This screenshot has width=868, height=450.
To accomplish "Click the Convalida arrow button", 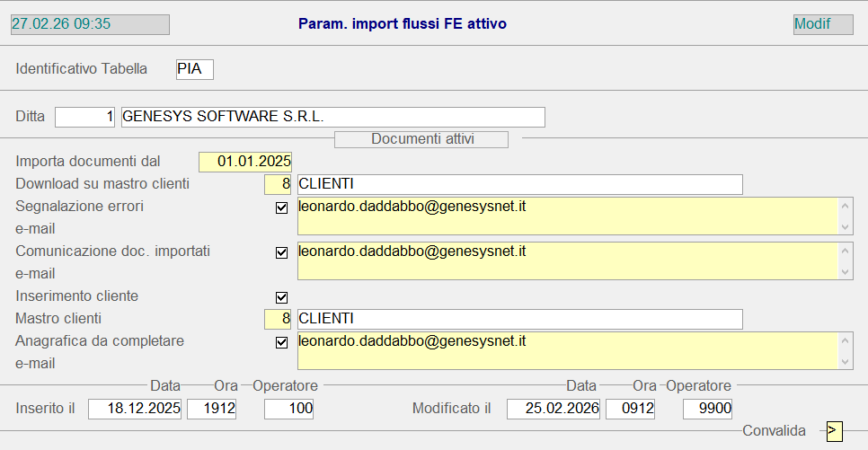I will coord(835,431).
